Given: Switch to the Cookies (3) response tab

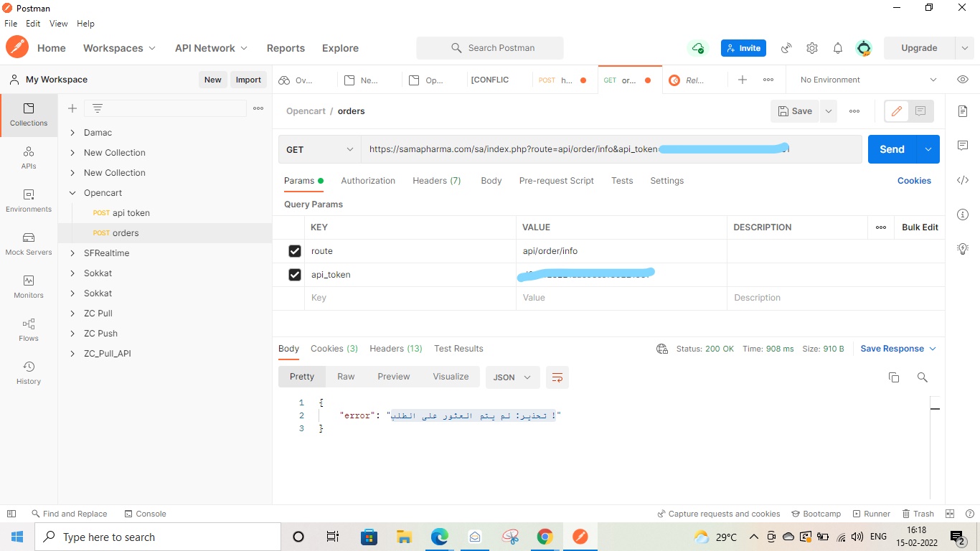Looking at the screenshot, I should [x=334, y=349].
